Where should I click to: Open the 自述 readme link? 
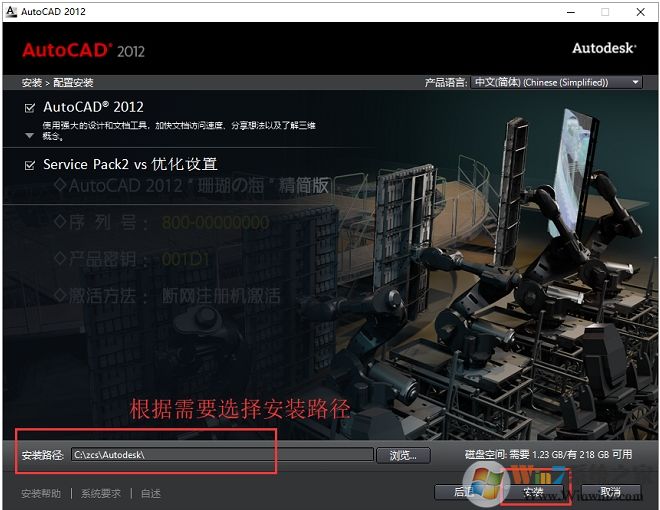pyautogui.click(x=151, y=493)
